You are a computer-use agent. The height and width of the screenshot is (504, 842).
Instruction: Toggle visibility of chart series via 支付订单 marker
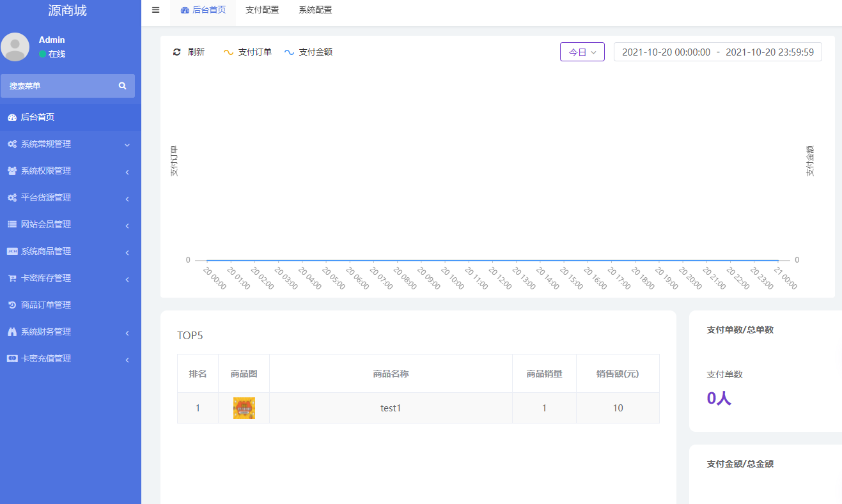coord(229,52)
